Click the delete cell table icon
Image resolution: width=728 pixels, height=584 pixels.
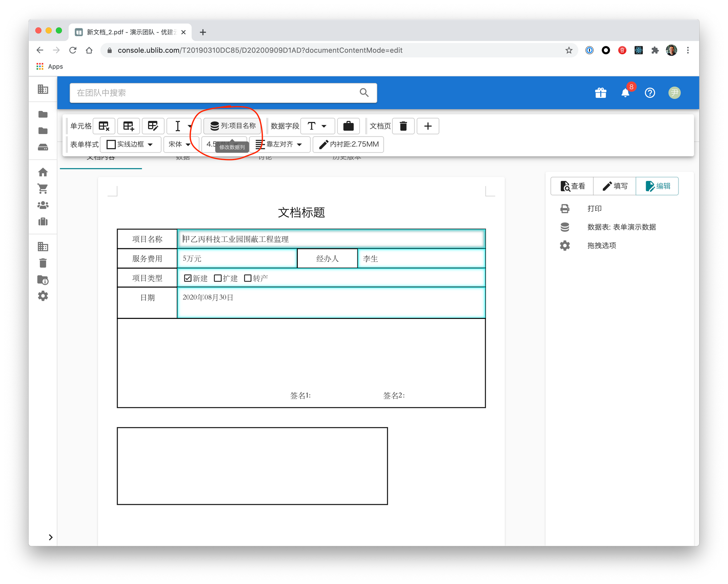click(x=104, y=126)
